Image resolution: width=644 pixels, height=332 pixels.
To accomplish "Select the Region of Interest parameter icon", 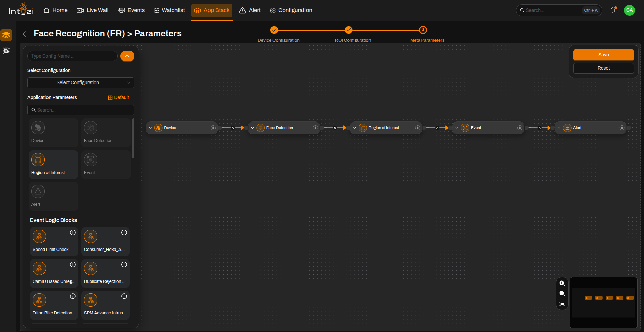I will coord(38,160).
